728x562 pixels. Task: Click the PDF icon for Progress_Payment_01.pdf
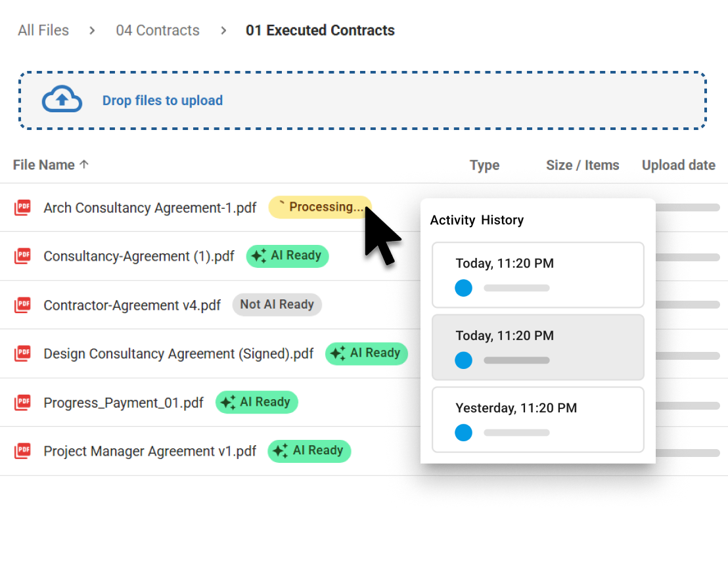click(23, 402)
